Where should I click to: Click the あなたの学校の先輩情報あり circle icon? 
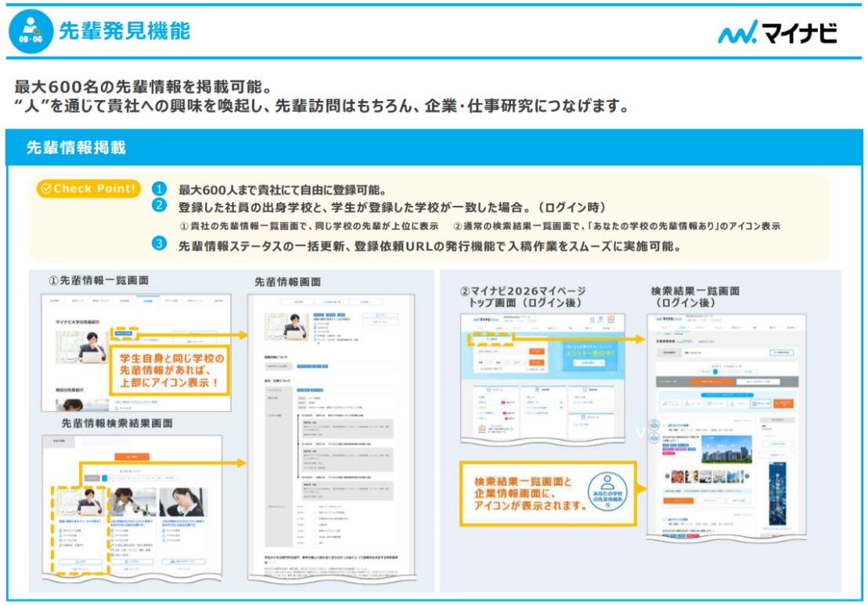click(607, 491)
